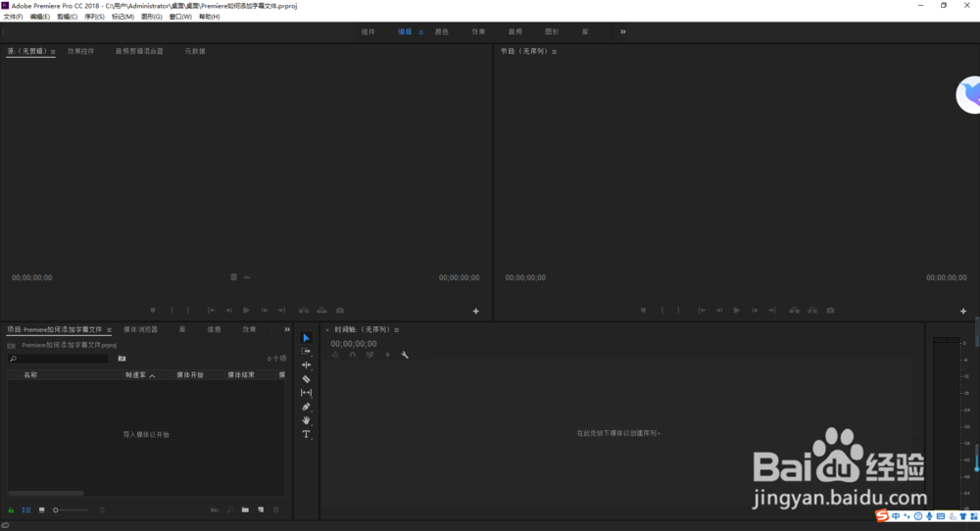Click program monitor Lift button
980x531 pixels.
pos(795,311)
